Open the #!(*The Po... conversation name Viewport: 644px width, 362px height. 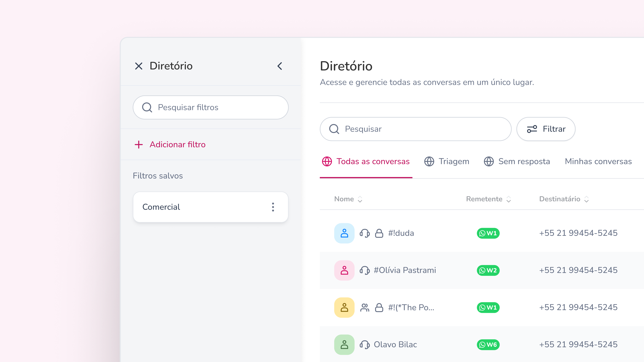[411, 308]
